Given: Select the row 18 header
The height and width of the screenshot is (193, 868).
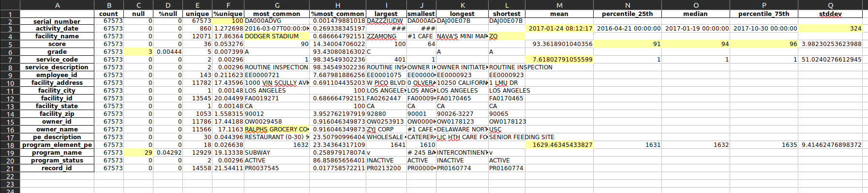Looking at the screenshot, I should [x=10, y=145].
